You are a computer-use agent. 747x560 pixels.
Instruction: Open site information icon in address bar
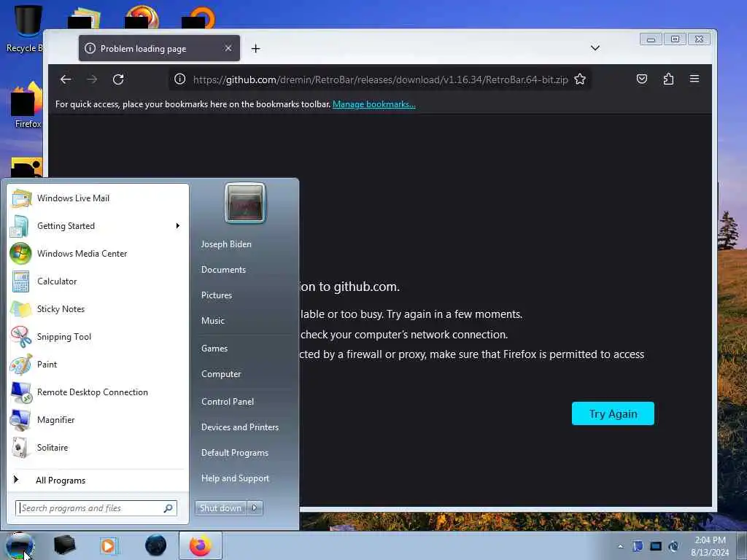coord(179,79)
